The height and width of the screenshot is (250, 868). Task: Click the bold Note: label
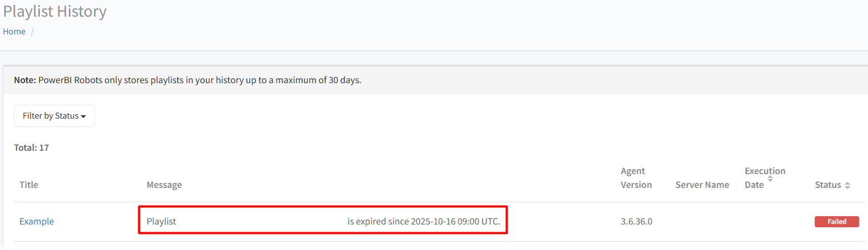(x=25, y=80)
